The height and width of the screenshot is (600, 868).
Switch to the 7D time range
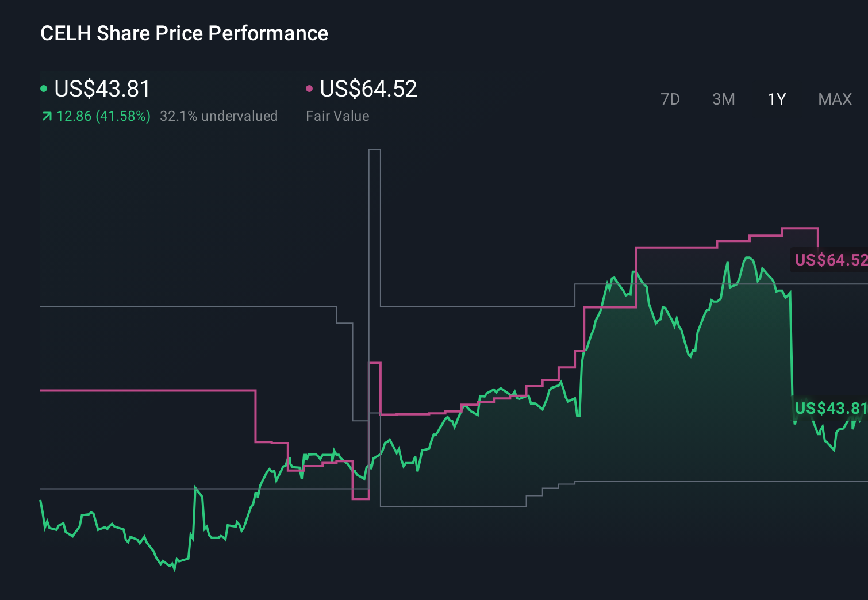point(670,99)
